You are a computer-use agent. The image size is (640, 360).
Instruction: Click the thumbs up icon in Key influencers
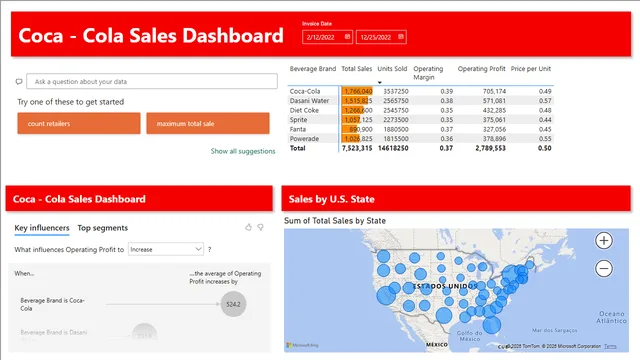(x=248, y=227)
